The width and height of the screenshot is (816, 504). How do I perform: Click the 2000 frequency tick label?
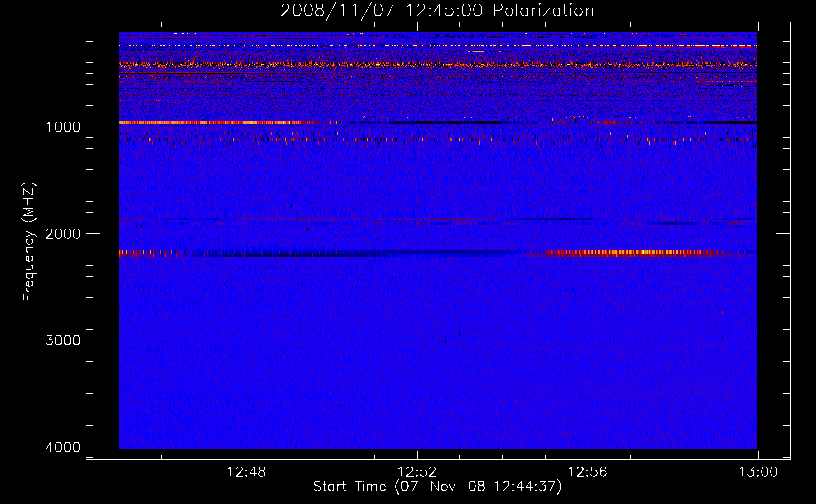point(63,233)
